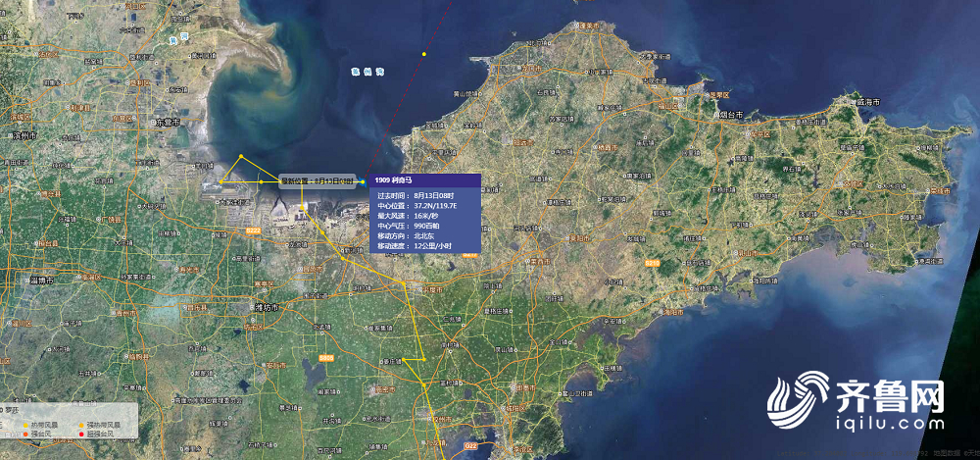The width and height of the screenshot is (980, 460).
Task: Select the westernmost yellow typhoon track point
Action: pos(221,181)
